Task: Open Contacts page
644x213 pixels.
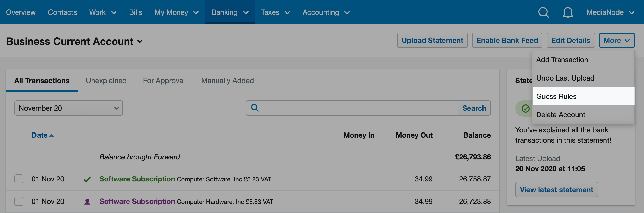Action: (62, 12)
